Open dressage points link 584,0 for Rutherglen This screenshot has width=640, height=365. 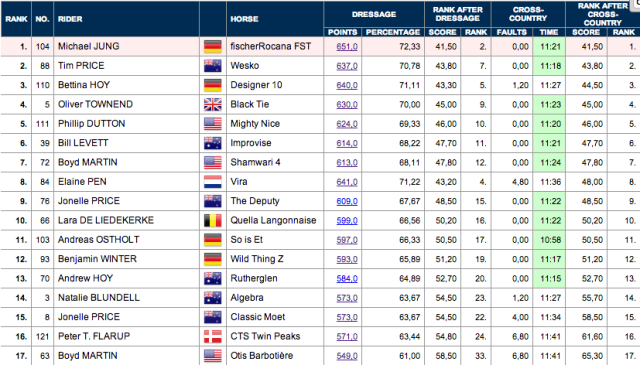[x=347, y=278]
